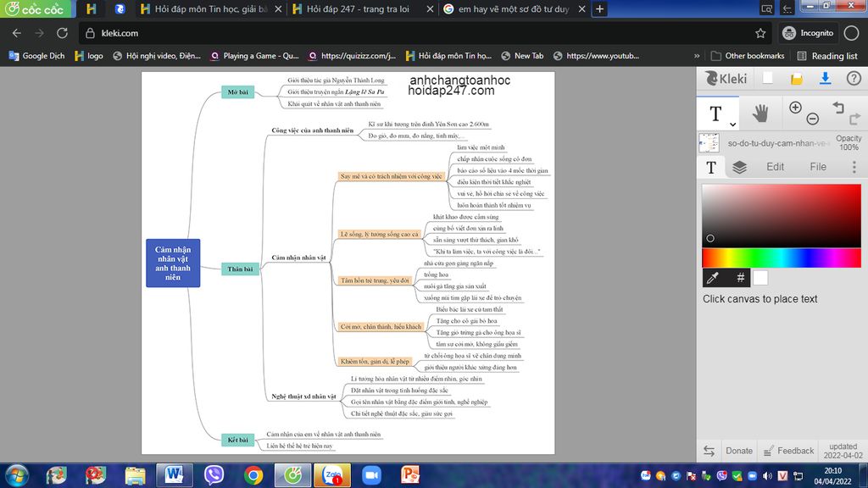The image size is (868, 488).
Task: Open the Reading list
Action: pos(827,56)
